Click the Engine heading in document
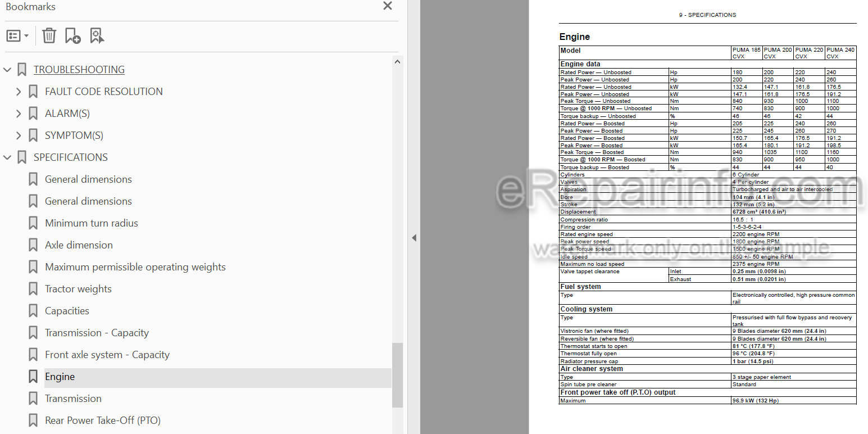The height and width of the screenshot is (434, 868). click(575, 37)
